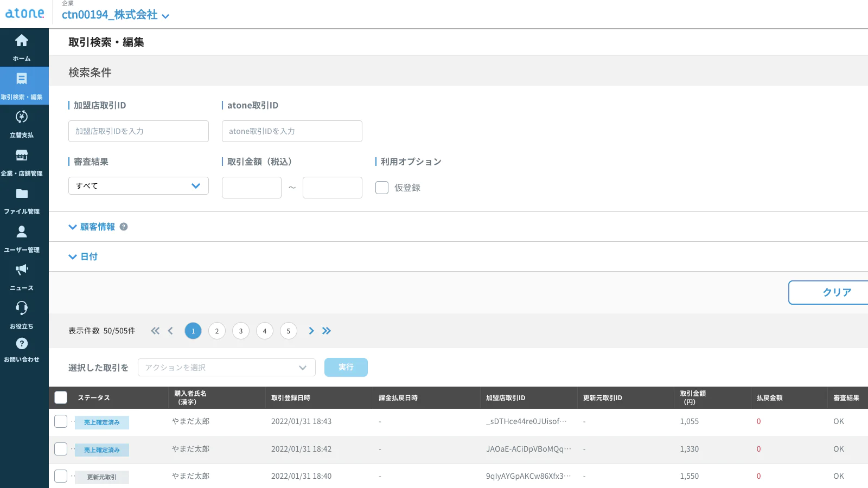The image size is (868, 488).
Task: Select the 18:43 transaction row checkbox
Action: click(61, 421)
